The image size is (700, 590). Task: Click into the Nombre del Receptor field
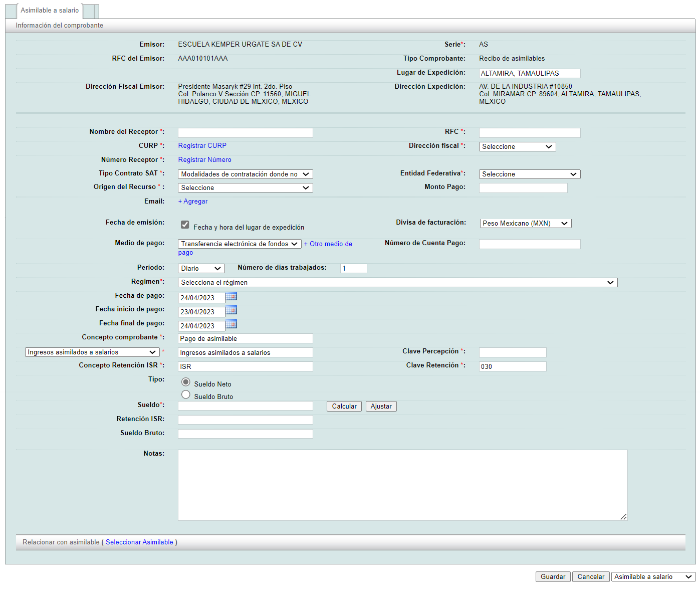[245, 133]
